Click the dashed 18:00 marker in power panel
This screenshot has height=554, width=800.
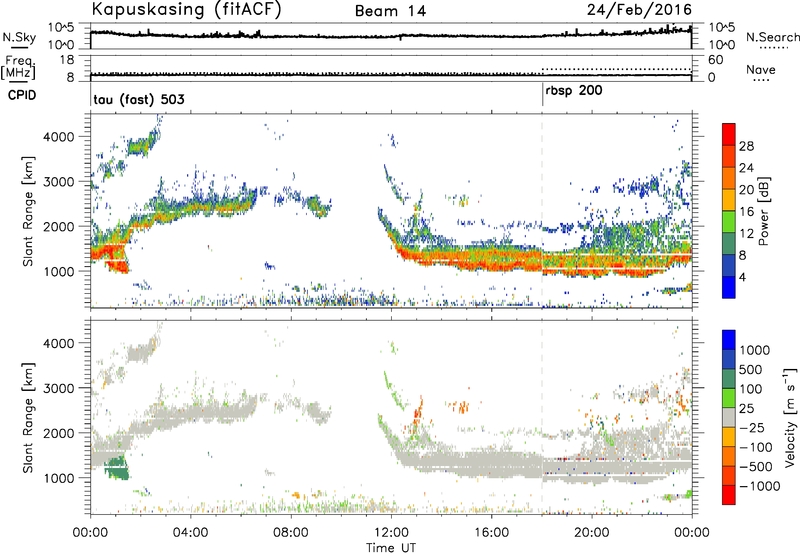click(x=542, y=211)
